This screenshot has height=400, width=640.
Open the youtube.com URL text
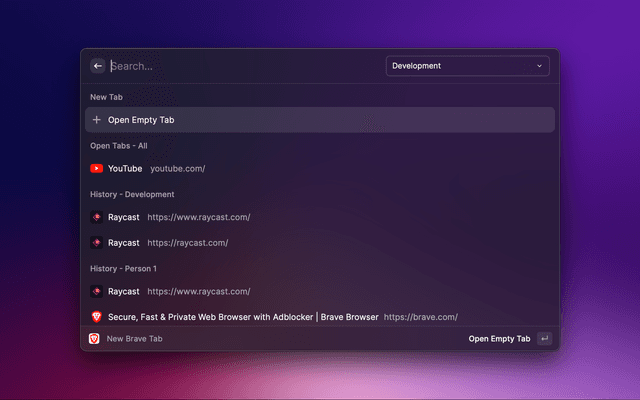tap(177, 169)
